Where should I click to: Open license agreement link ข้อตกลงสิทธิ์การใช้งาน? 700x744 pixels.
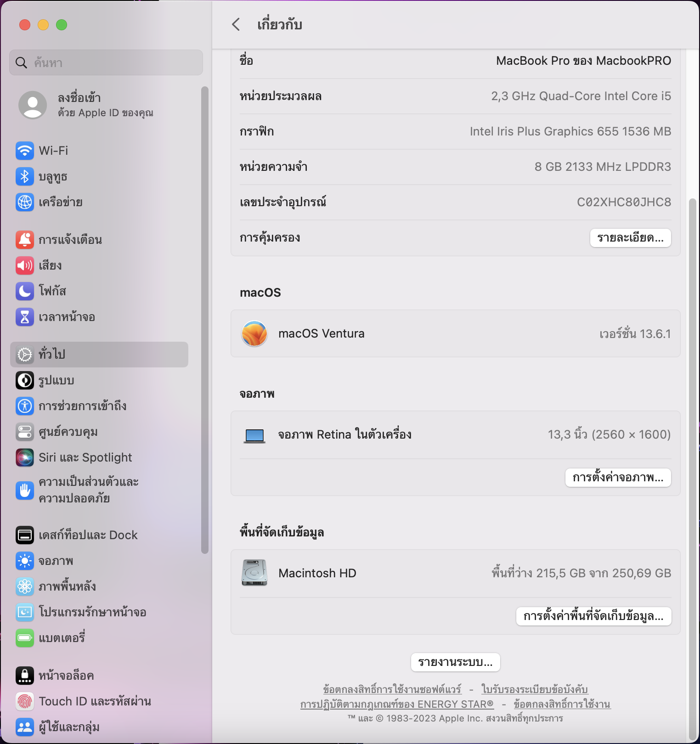[x=562, y=704]
